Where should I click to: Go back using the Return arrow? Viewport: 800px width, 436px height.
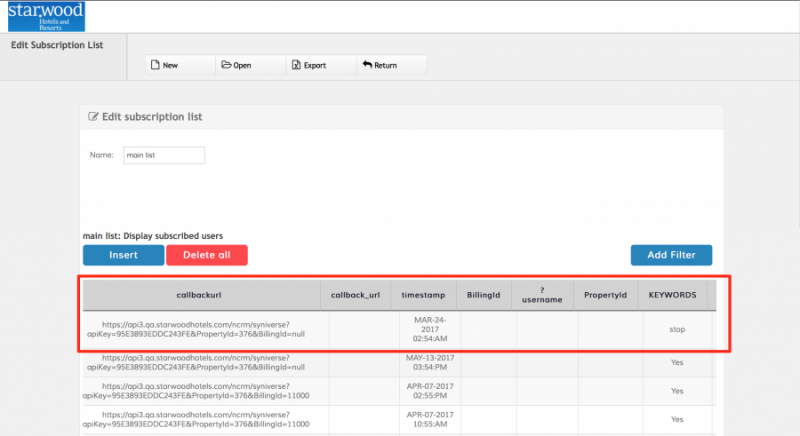point(367,65)
